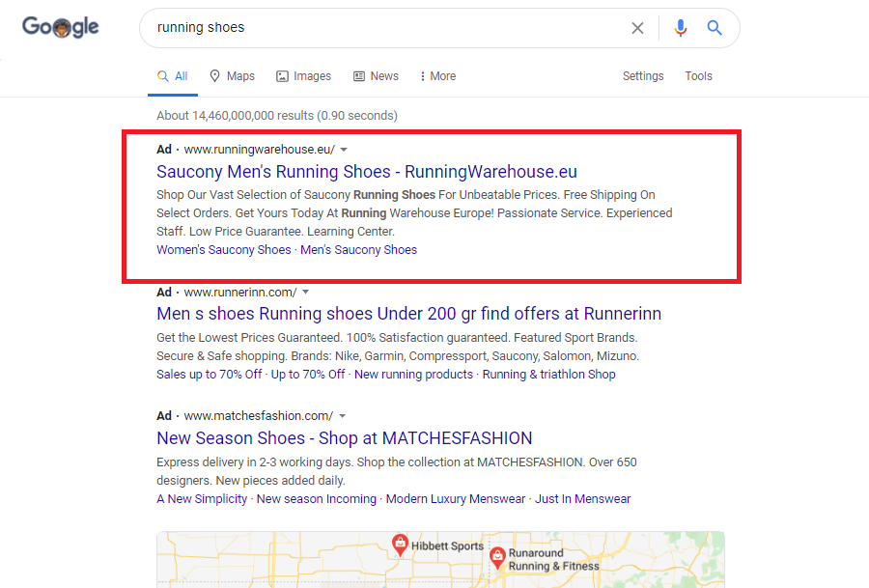Select the All results tab
869x588 pixels.
coord(173,76)
